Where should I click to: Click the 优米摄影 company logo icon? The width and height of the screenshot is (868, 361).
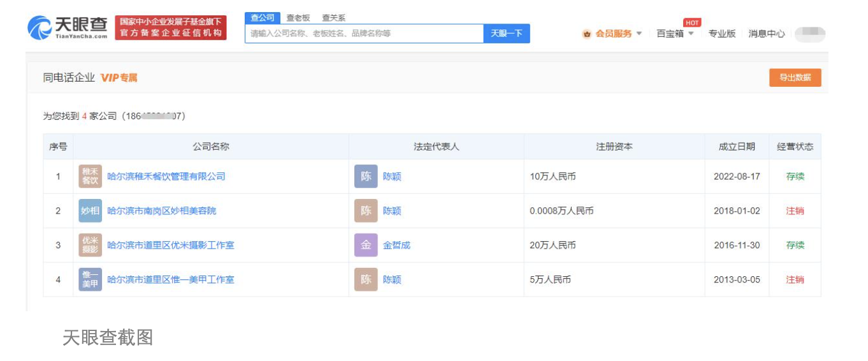click(90, 246)
